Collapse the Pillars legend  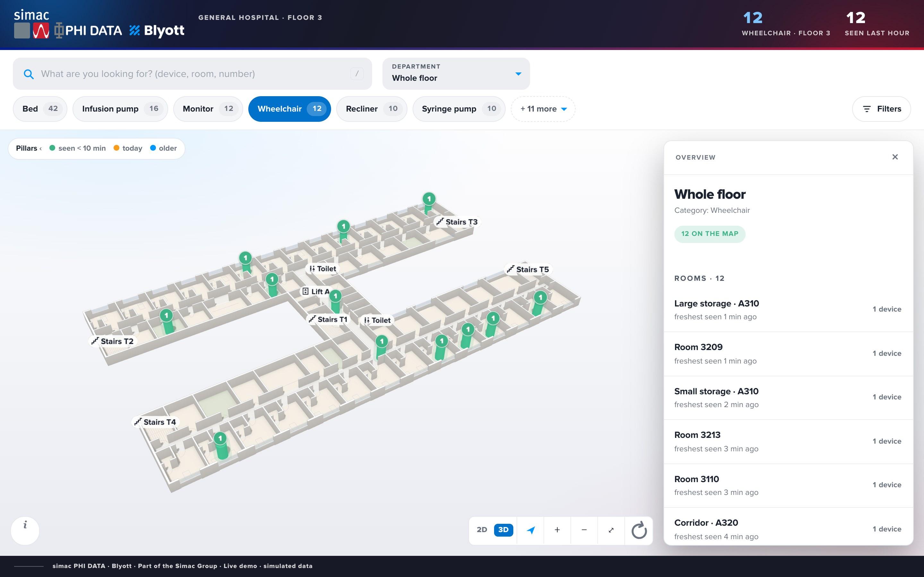[x=29, y=148]
